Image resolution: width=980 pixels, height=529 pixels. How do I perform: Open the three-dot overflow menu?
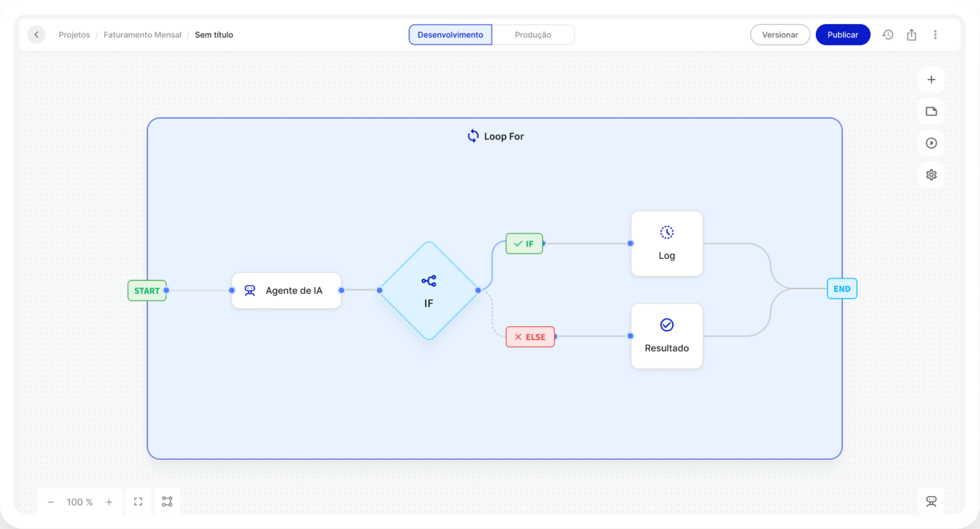tap(936, 35)
